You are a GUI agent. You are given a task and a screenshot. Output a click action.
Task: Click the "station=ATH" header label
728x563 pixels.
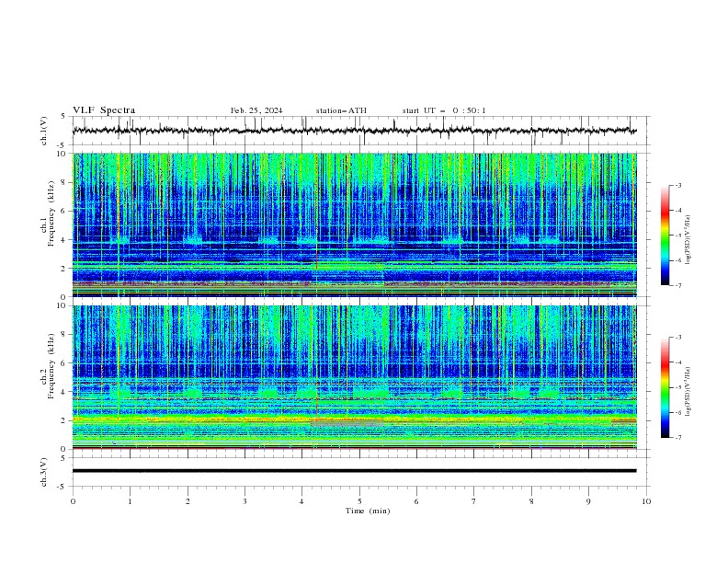pyautogui.click(x=341, y=110)
